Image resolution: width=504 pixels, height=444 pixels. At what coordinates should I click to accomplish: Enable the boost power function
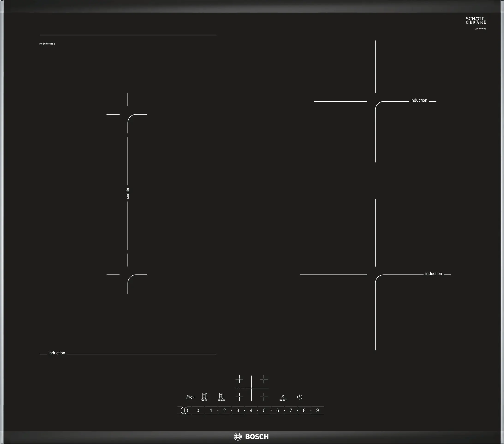click(x=283, y=397)
